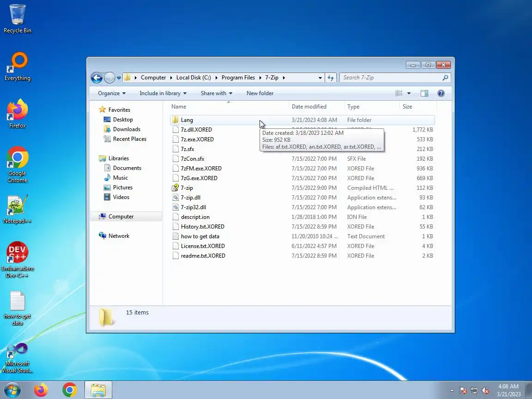
Task: Open the Include in library menu
Action: [x=163, y=93]
